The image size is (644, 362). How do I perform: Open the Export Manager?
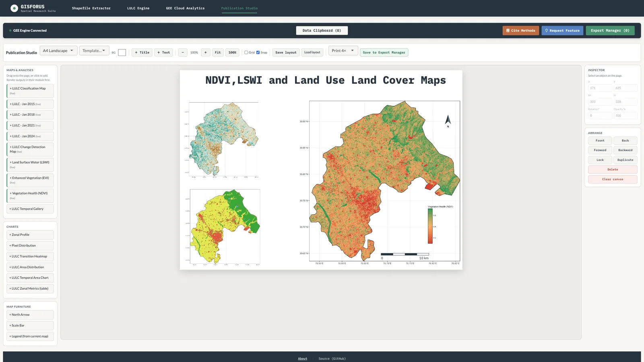[x=610, y=31]
